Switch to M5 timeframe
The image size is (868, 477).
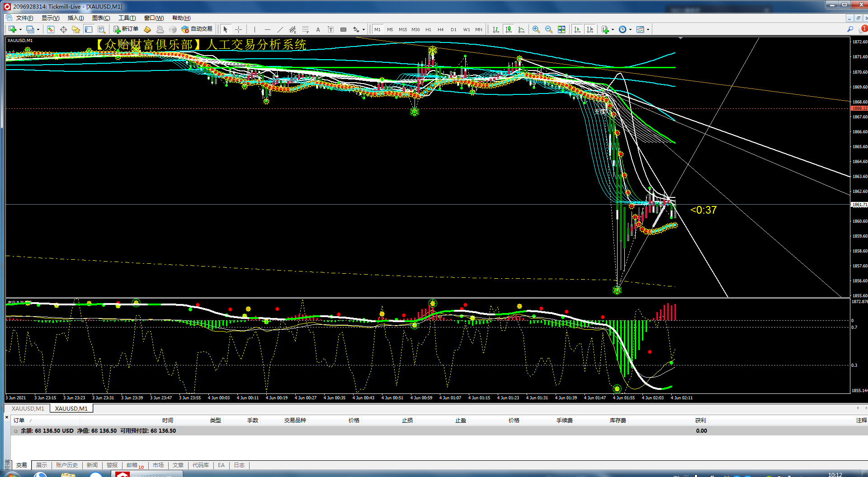(390, 29)
